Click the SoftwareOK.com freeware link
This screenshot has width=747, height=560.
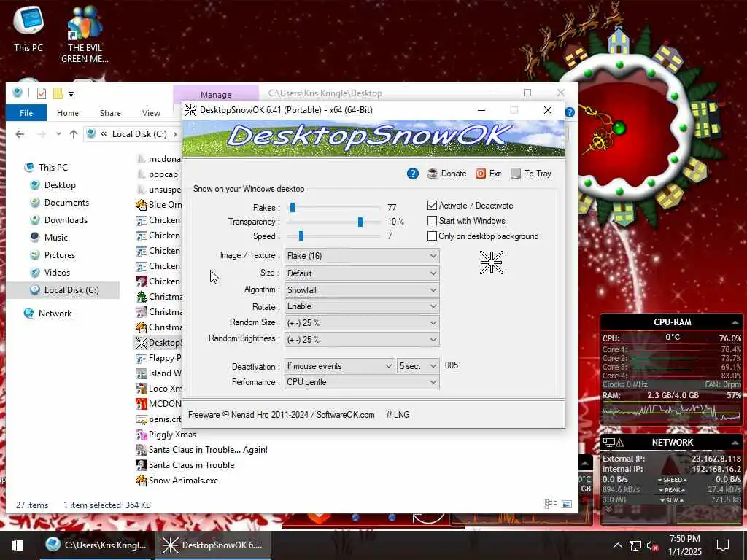(345, 415)
